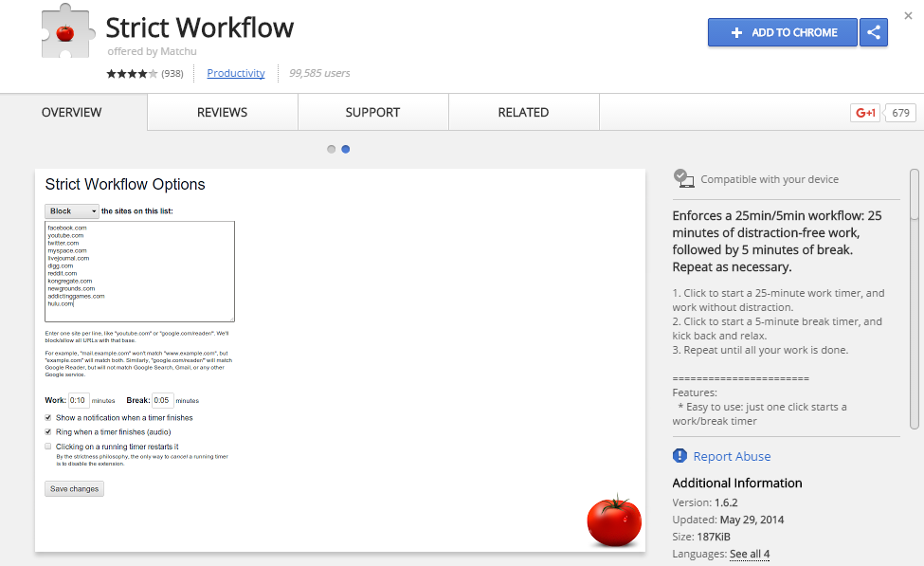
Task: Click hulu.com in the sites list
Action: (x=60, y=303)
